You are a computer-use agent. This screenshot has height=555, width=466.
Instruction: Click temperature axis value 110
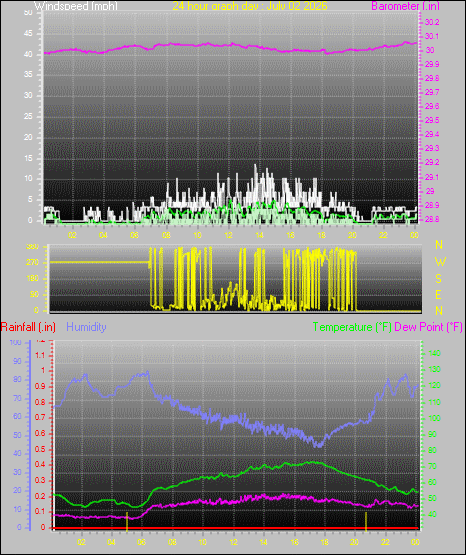(x=435, y=402)
